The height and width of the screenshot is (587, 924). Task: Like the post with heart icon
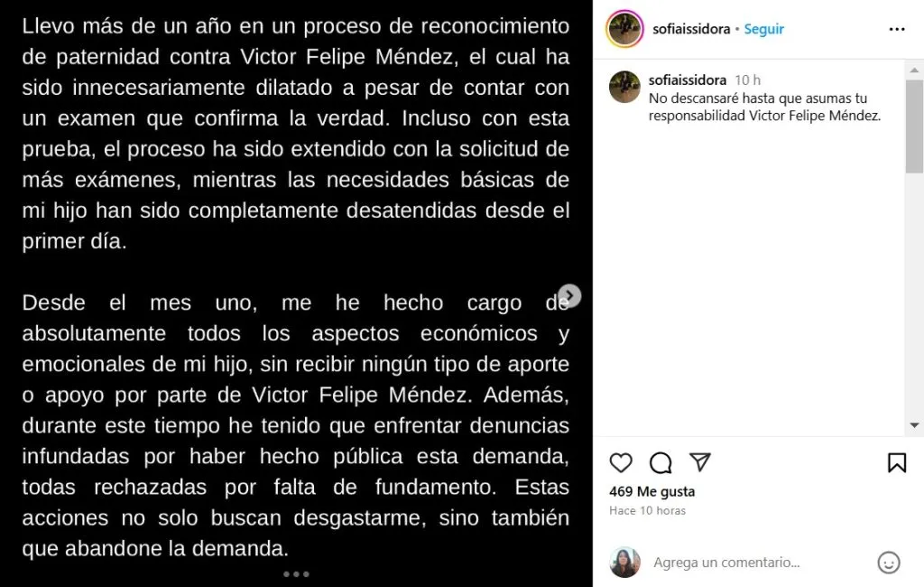pos(621,463)
